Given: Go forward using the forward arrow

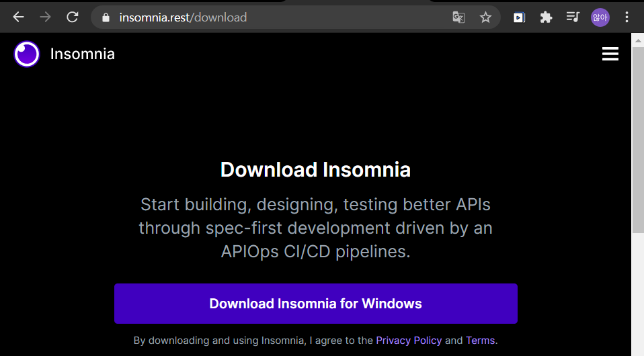Looking at the screenshot, I should tap(45, 17).
